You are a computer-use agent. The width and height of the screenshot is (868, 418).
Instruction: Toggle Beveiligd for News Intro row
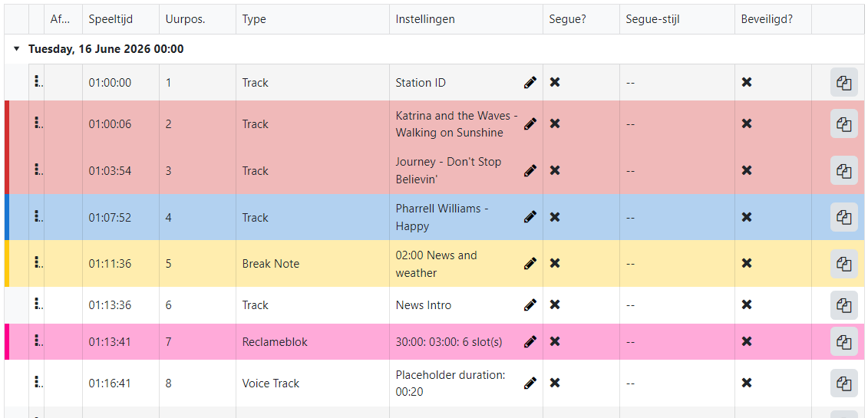click(747, 305)
